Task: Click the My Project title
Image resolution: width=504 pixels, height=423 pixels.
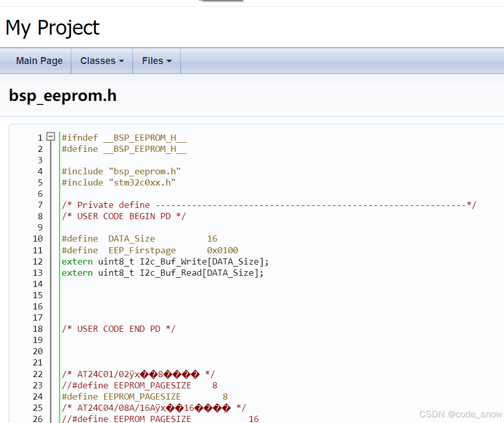Action: 52,28
